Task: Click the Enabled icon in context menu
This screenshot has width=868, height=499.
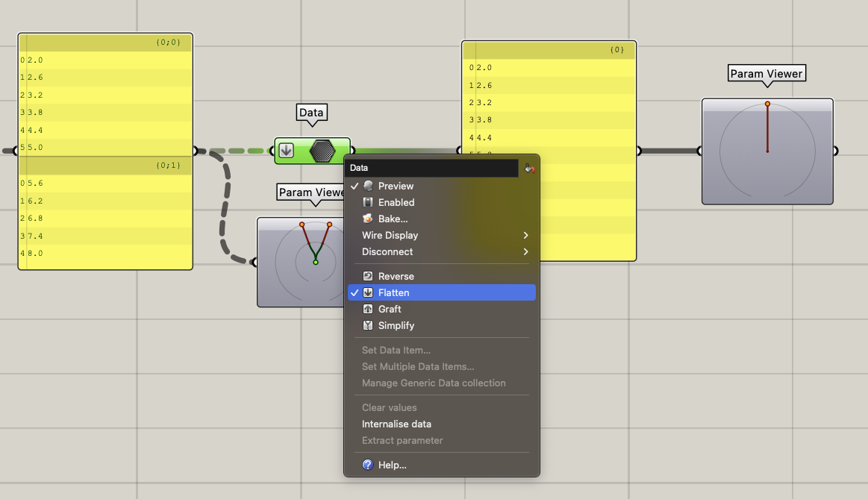Action: pos(367,202)
